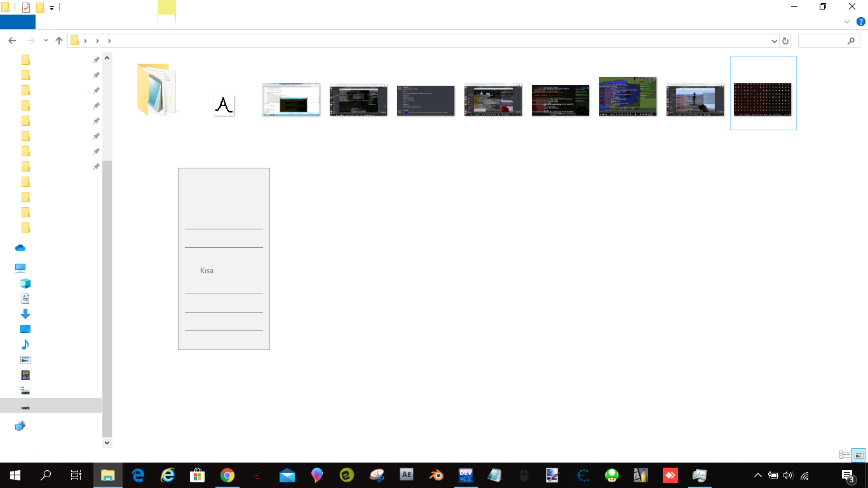Open taskbar Search magnifier
The height and width of the screenshot is (488, 868).
coord(46,475)
